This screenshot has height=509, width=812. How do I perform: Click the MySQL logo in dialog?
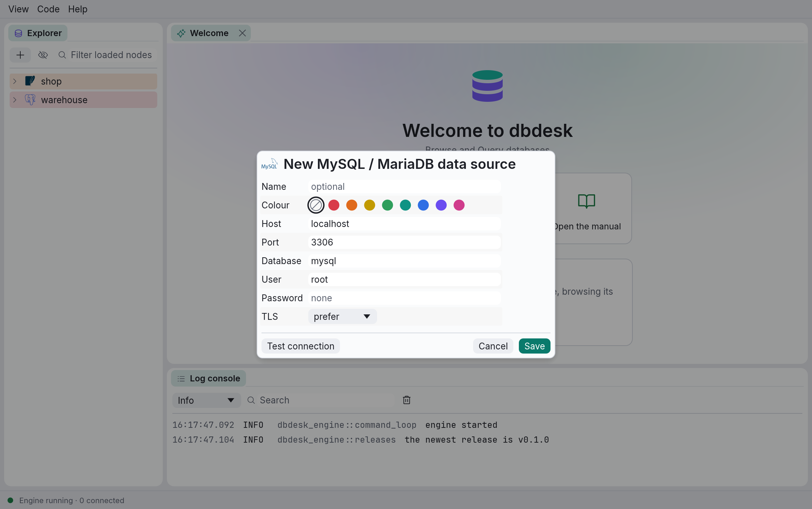(x=269, y=164)
